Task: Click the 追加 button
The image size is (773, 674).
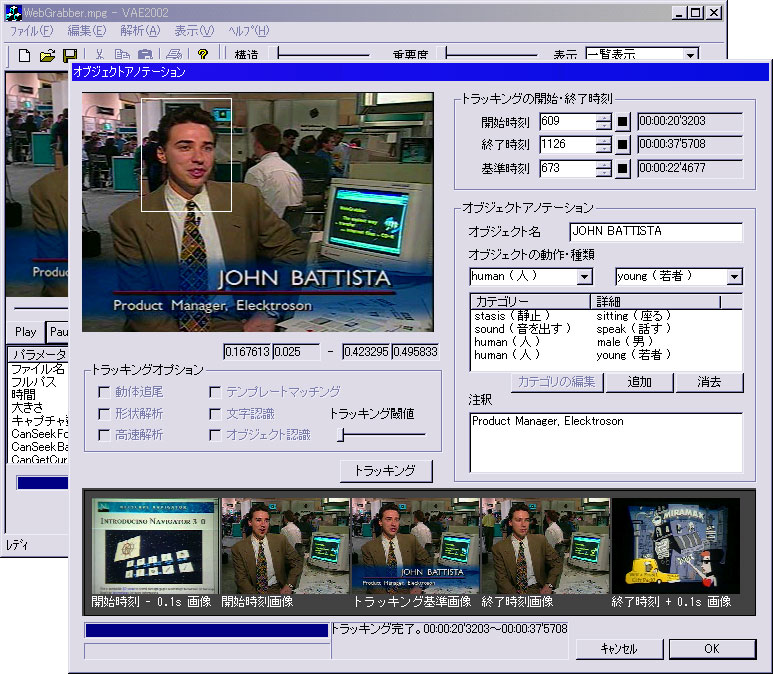Action: [638, 382]
